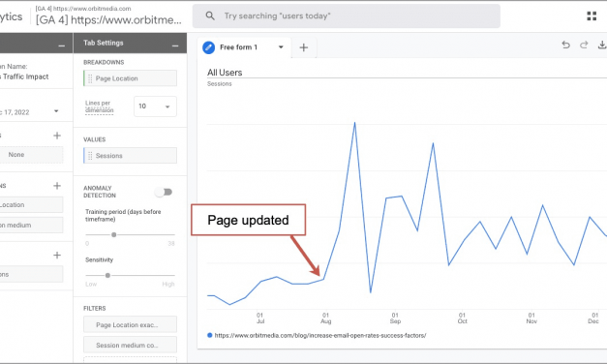
Task: Click the Sensitivity label
Action: tap(99, 259)
